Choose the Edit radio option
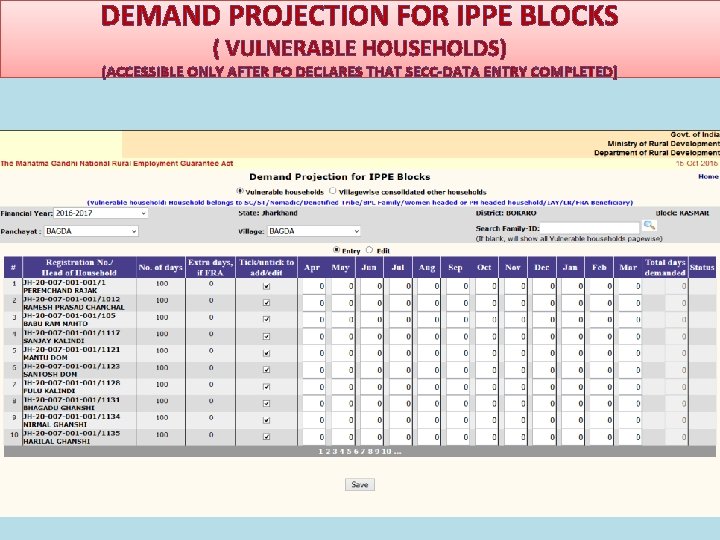The image size is (720, 540). click(369, 250)
